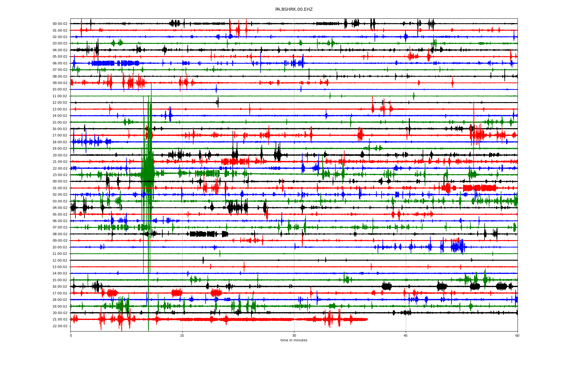The width and height of the screenshot is (588, 368).
Task: Click the 15 minute axis tick label
Action: [x=182, y=335]
